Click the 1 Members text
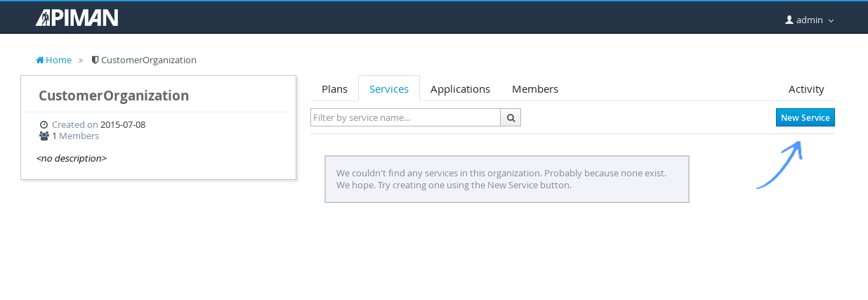The height and width of the screenshot is (300, 868). [x=76, y=136]
